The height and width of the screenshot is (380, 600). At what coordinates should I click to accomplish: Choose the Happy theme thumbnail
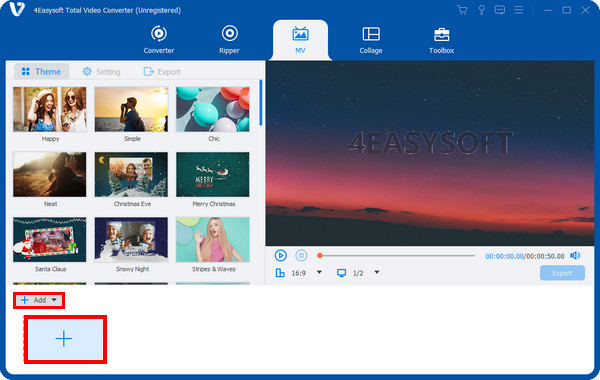tap(50, 109)
